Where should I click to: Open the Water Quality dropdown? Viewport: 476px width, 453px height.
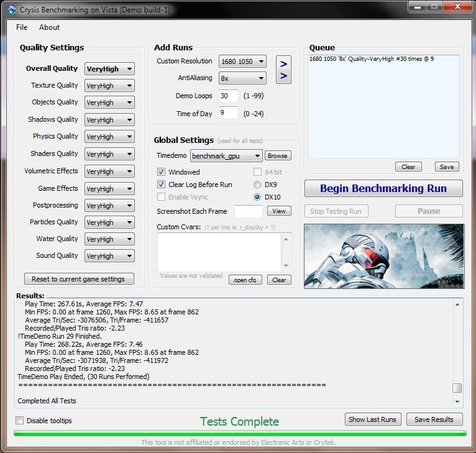pos(109,239)
